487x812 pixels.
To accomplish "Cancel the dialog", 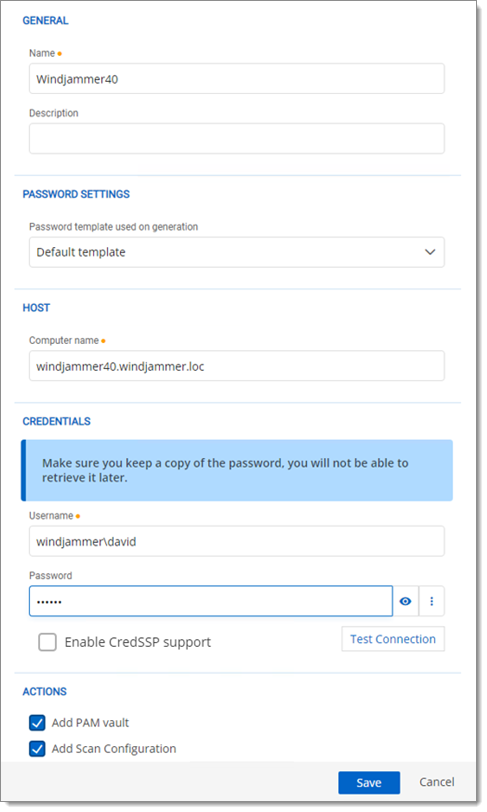I will click(x=437, y=782).
